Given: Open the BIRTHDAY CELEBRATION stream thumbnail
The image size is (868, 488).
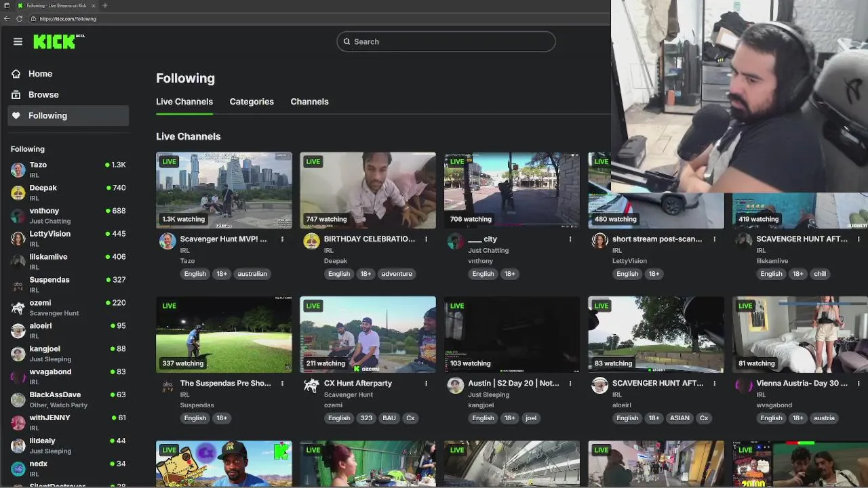Looking at the screenshot, I should (368, 190).
